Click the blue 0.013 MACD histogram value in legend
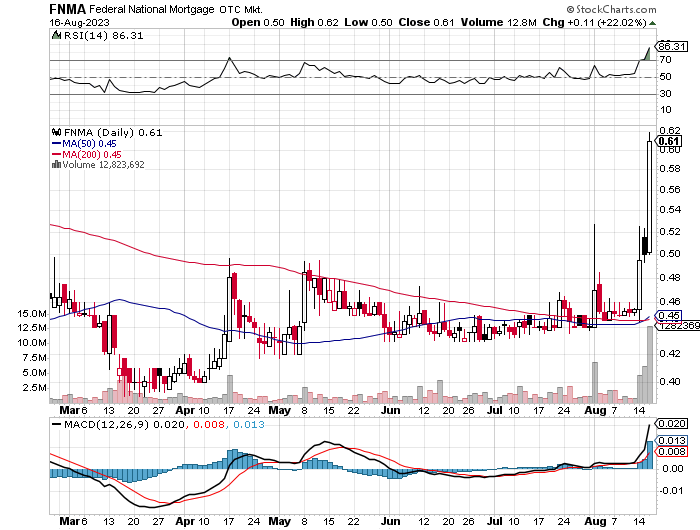Image resolution: width=700 pixels, height=530 pixels. (249, 424)
